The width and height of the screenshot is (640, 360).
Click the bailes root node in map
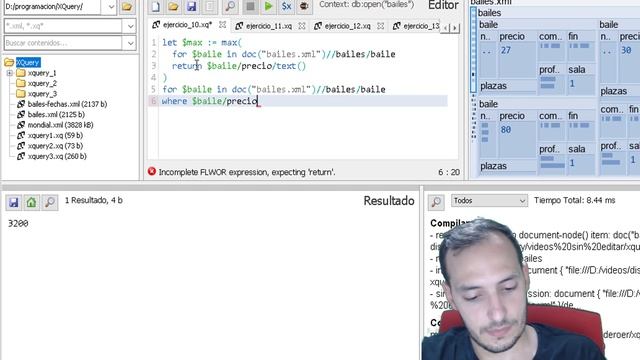coord(489,13)
